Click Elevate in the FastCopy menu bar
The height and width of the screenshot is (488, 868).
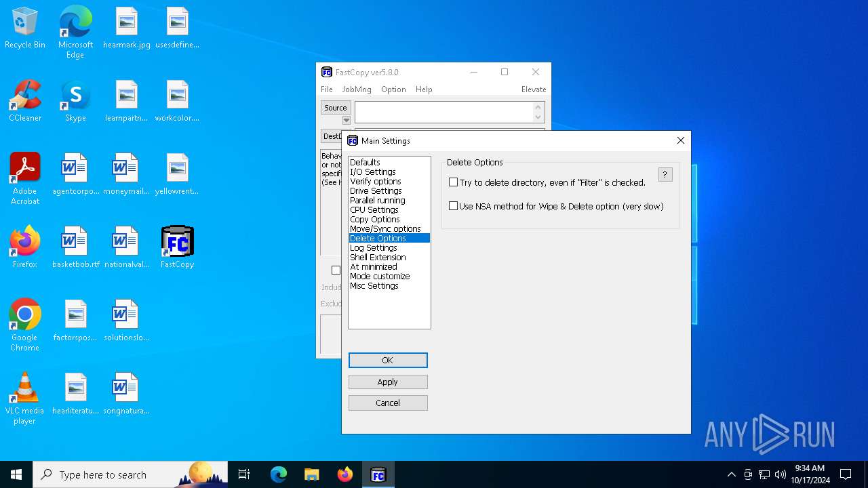coord(534,89)
